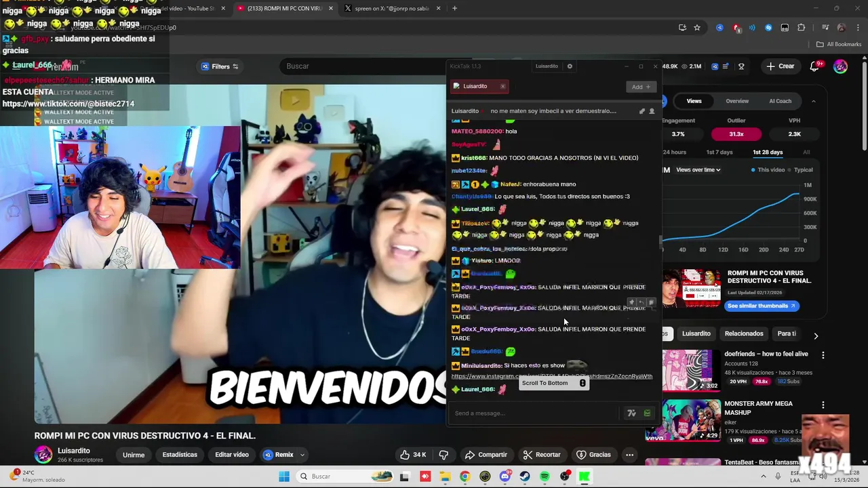Open Chrome extensions puzzle icon
This screenshot has height=488, width=868.
click(802, 28)
